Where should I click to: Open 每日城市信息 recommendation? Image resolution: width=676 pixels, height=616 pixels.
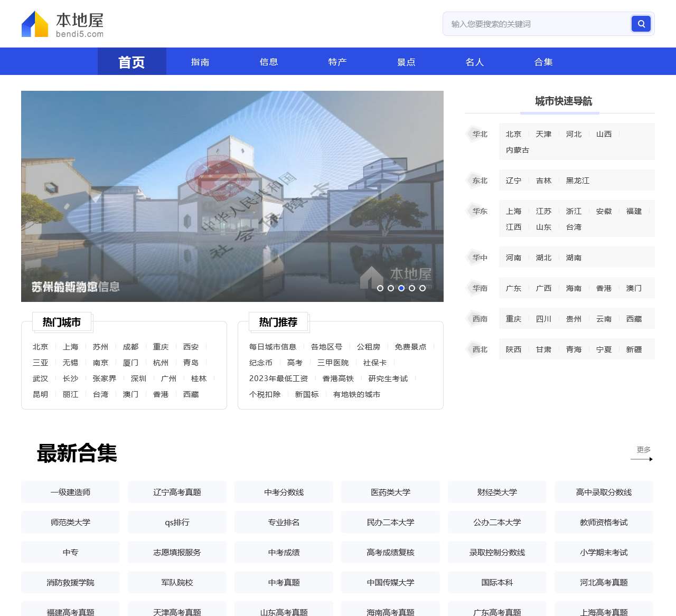click(273, 347)
